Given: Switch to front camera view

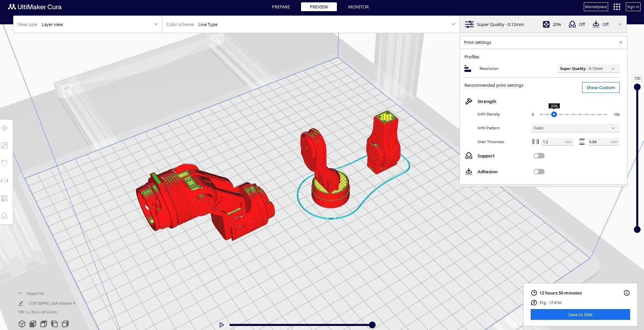Looking at the screenshot, I should point(33,324).
